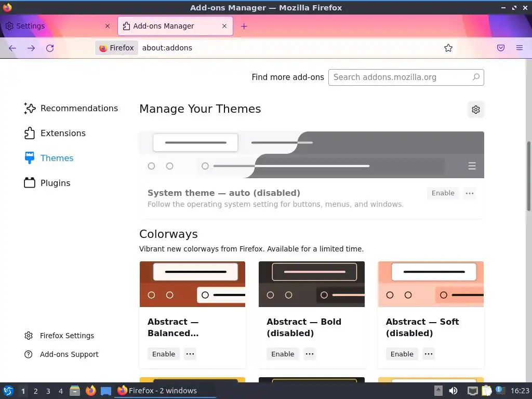This screenshot has height=399, width=532.
Task: Click the Abstract — Soft theme preview
Action: (431, 284)
